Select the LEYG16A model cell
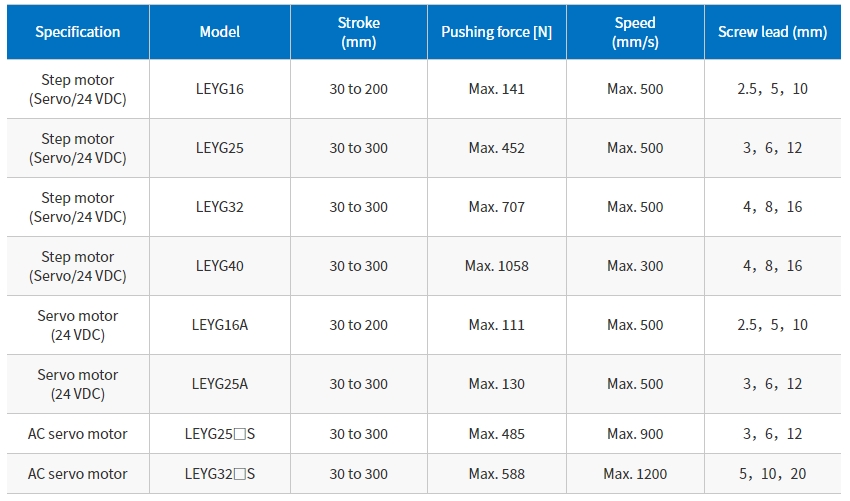The height and width of the screenshot is (501, 850). pos(220,325)
